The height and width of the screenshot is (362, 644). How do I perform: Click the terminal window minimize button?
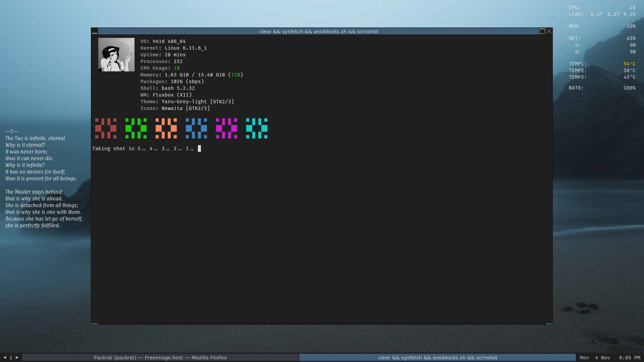[x=95, y=32]
